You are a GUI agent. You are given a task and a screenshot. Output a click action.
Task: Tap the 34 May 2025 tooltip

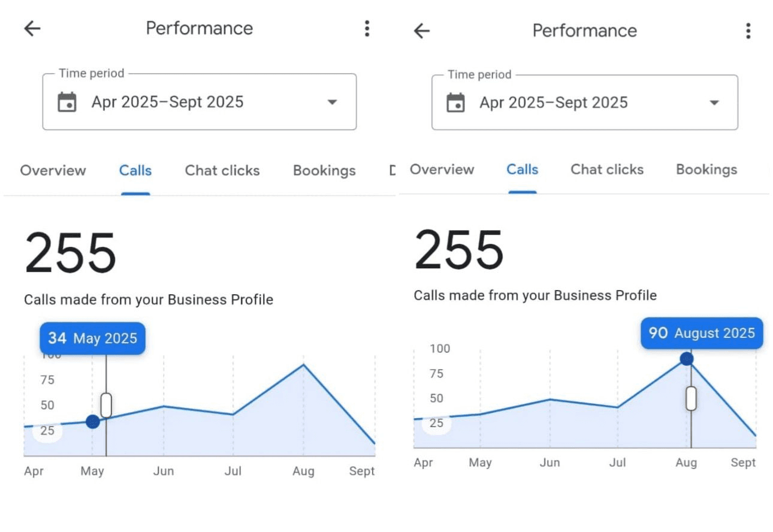[x=92, y=338]
